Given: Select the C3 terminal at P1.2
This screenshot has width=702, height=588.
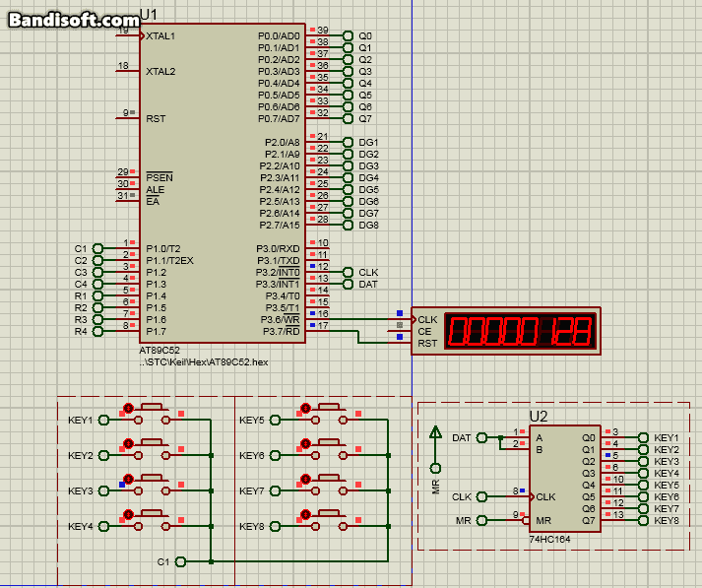Looking at the screenshot, I should click(x=97, y=272).
